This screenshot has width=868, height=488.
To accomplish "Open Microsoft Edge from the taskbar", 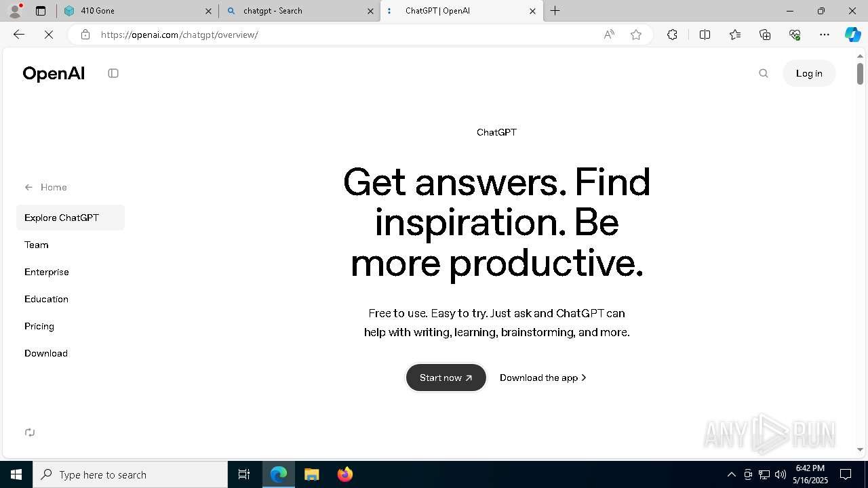I will click(279, 474).
